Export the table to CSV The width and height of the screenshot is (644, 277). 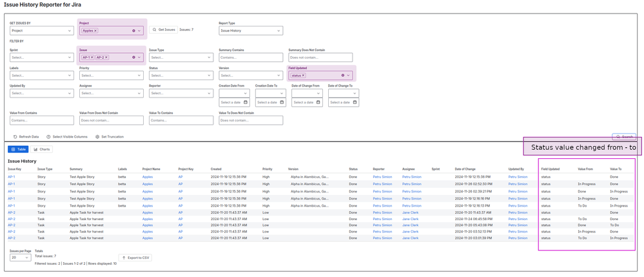(x=135, y=258)
